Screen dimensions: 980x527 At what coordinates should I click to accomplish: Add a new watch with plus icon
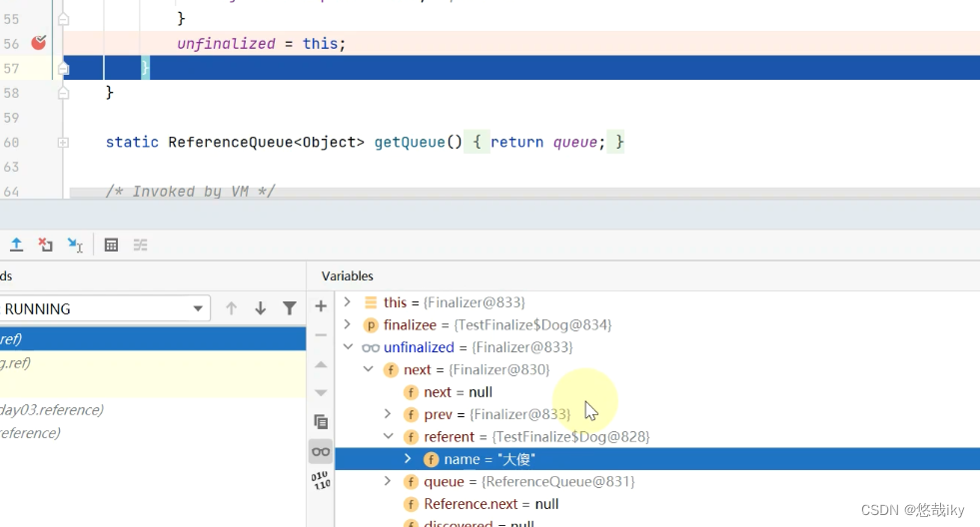click(x=321, y=306)
